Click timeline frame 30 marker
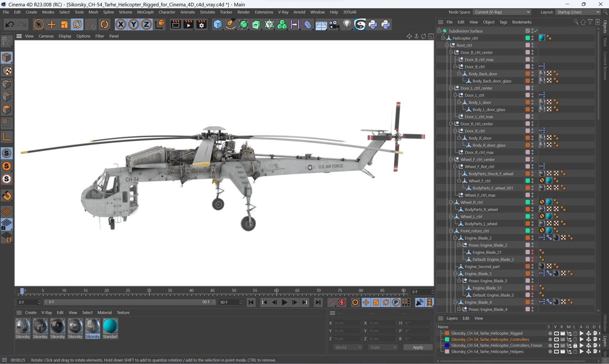Image resolution: width=609 pixels, height=364 pixels. [x=149, y=291]
